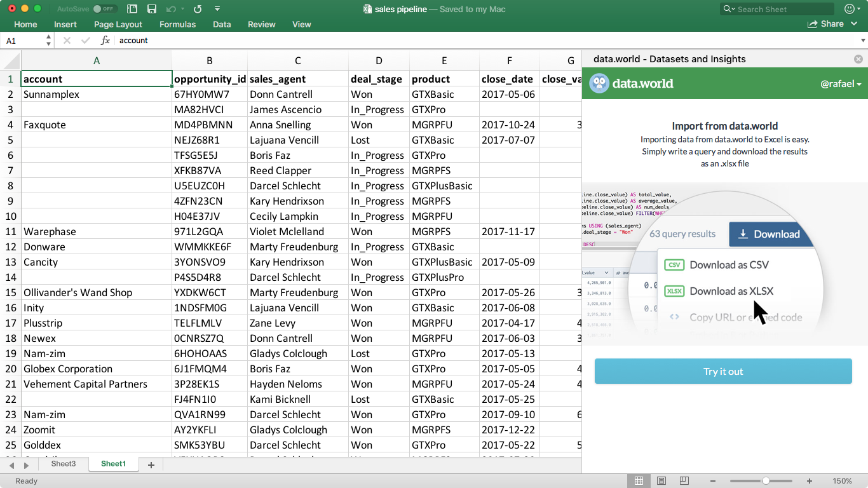Select the cell containing Zane Levy
This screenshot has height=488, width=868.
pos(298,323)
